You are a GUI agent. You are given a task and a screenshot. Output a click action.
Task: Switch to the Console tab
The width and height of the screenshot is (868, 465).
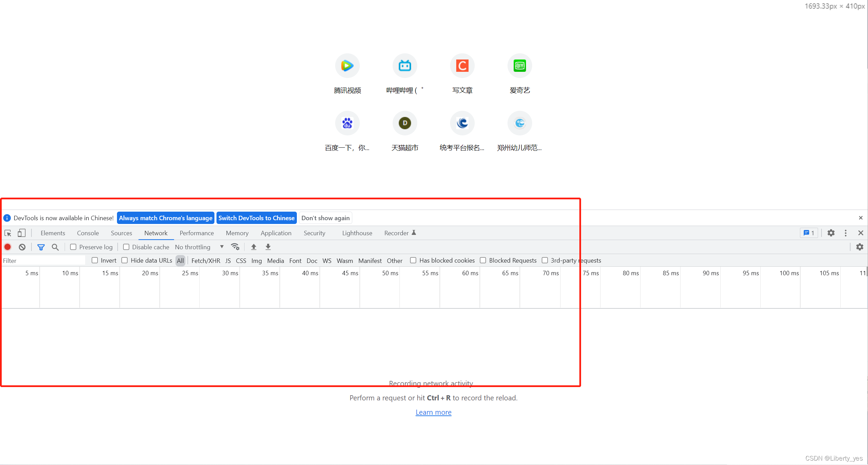click(88, 233)
